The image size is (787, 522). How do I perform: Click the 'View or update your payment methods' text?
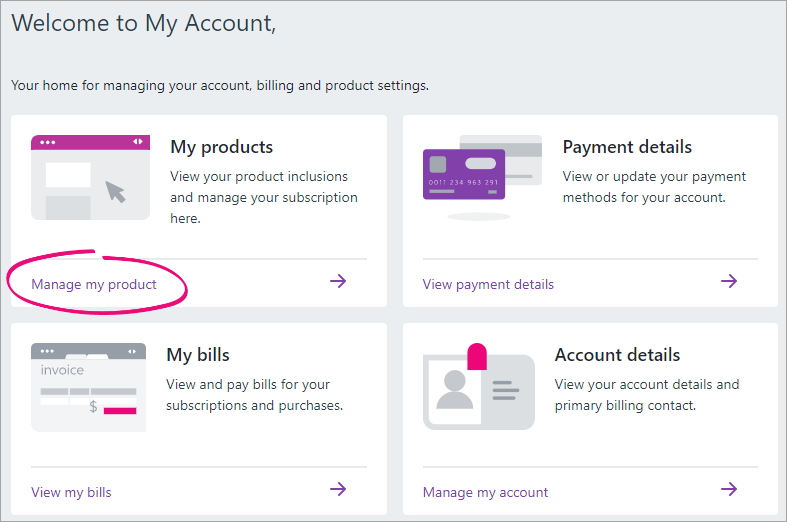tap(654, 187)
